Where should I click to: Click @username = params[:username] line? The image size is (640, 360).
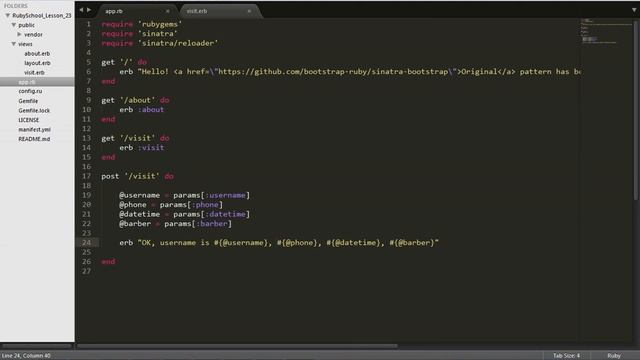[x=184, y=195]
